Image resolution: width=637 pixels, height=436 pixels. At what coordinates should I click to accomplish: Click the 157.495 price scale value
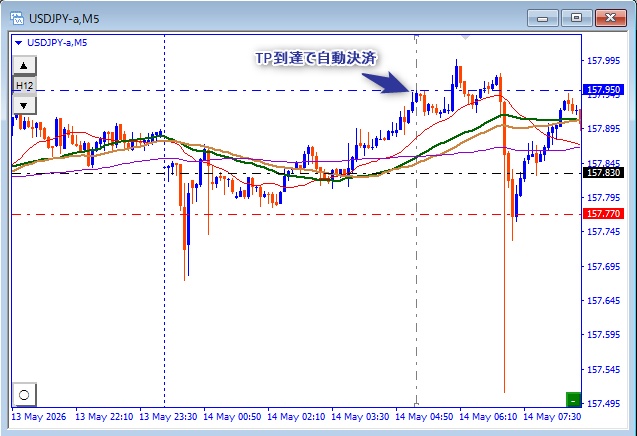[604, 404]
